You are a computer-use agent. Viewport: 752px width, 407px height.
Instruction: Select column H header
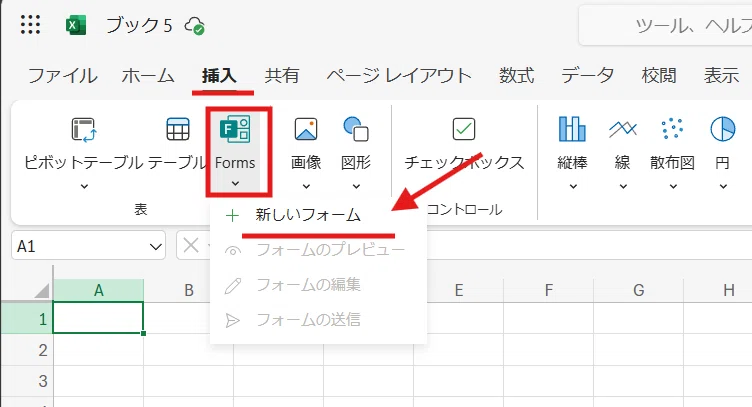[x=728, y=290]
